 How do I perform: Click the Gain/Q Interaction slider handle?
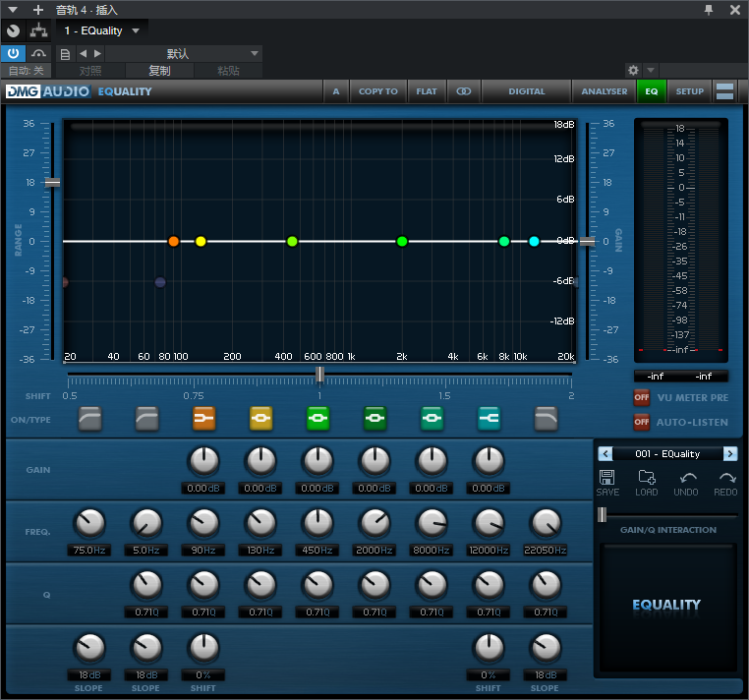(602, 514)
